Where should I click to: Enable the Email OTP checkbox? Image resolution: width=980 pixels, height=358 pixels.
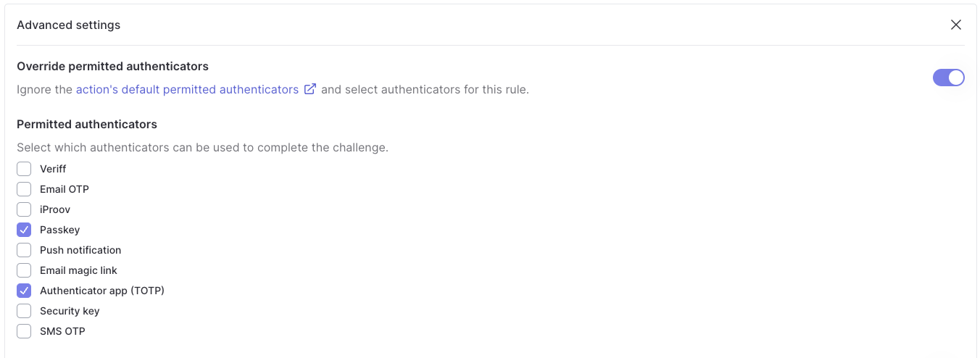coord(24,189)
